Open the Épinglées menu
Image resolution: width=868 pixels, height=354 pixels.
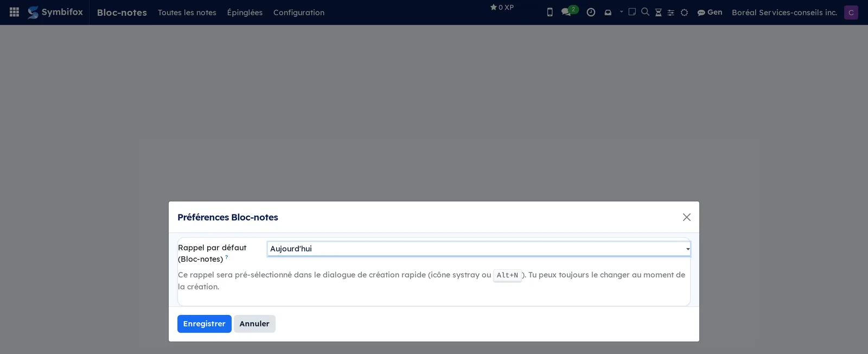point(245,12)
